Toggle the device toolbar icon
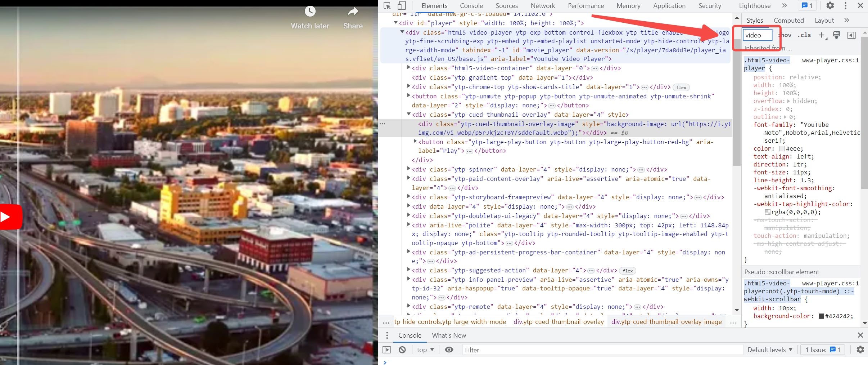 pyautogui.click(x=402, y=6)
